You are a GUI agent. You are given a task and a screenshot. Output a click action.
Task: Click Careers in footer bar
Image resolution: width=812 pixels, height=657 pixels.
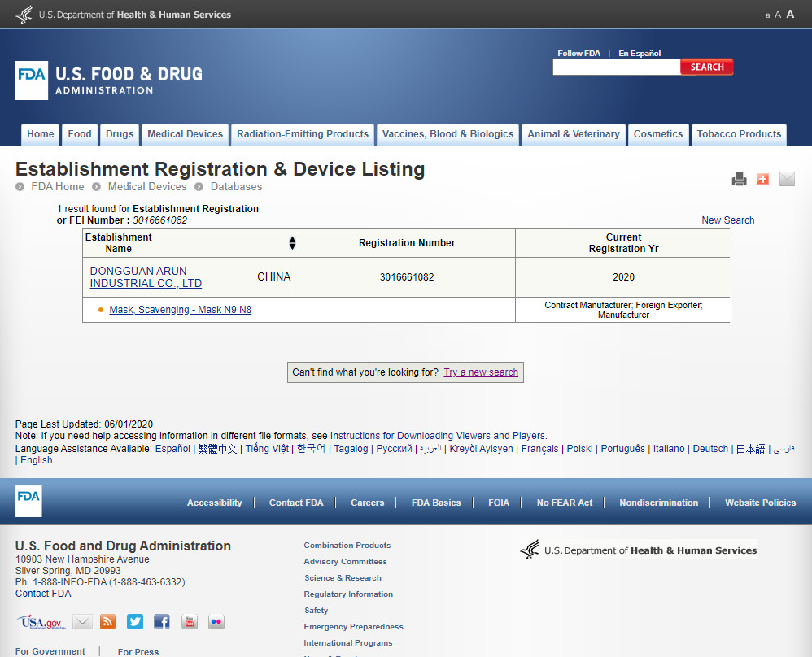[367, 503]
